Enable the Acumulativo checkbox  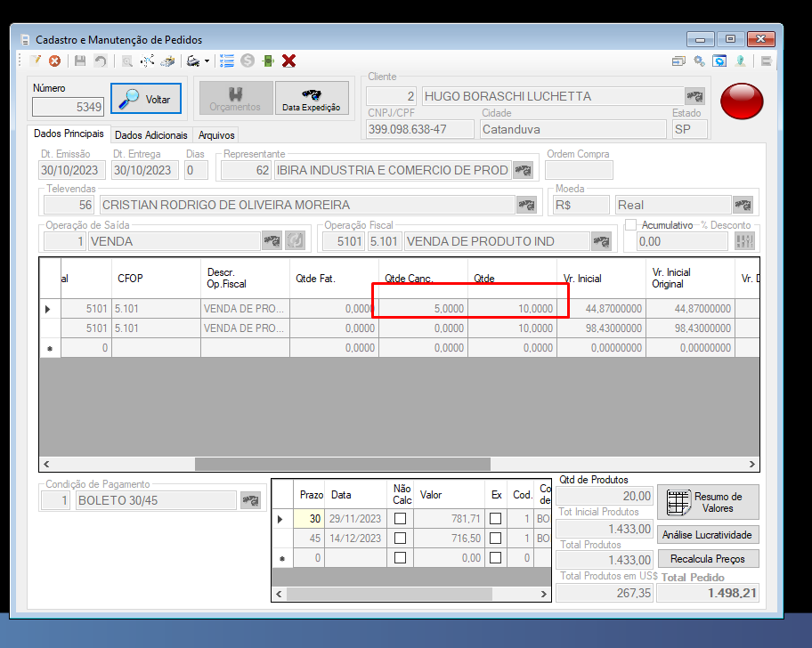point(630,224)
